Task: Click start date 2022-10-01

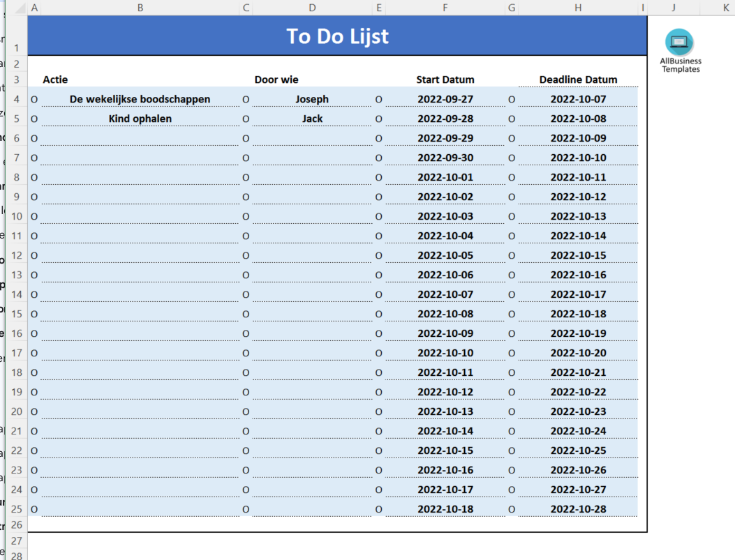Action: tap(445, 177)
